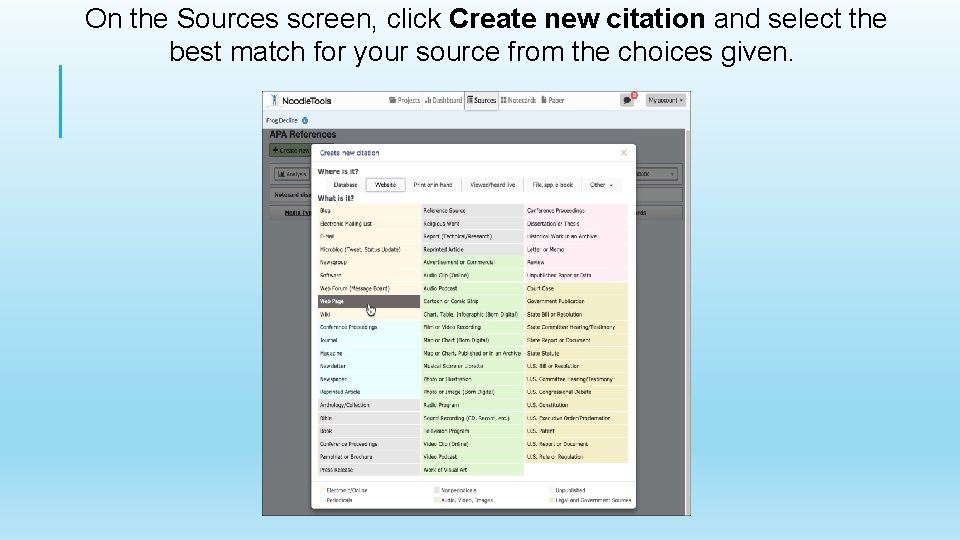This screenshot has height=540, width=960.
Task: Click the info icon beside Frog Decline
Action: pyautogui.click(x=305, y=121)
